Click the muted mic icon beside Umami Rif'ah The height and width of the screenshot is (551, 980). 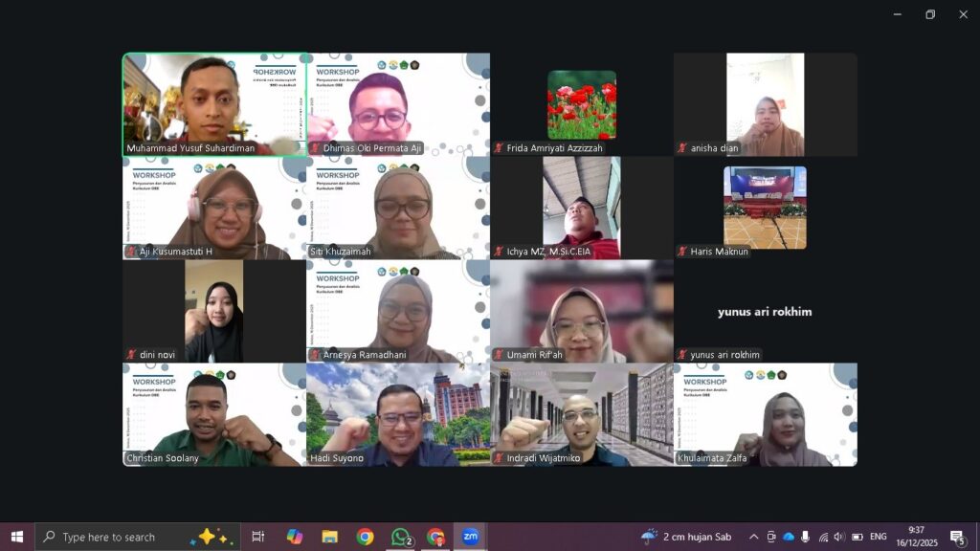click(499, 354)
